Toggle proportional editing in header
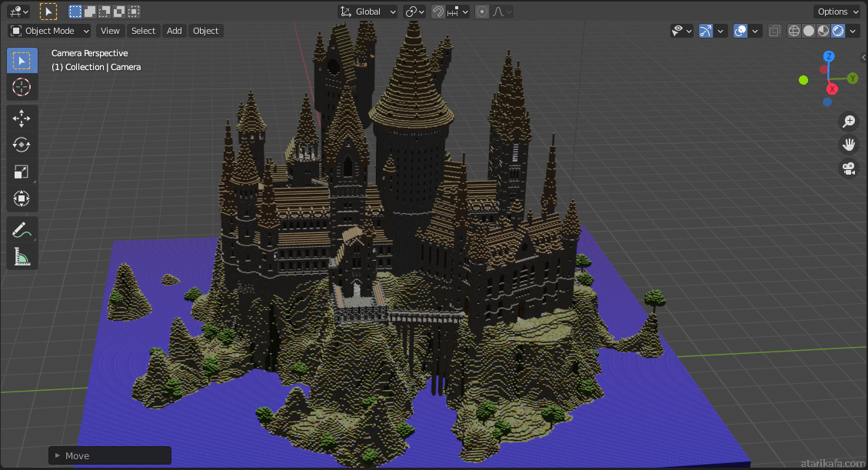868x470 pixels. pos(482,12)
